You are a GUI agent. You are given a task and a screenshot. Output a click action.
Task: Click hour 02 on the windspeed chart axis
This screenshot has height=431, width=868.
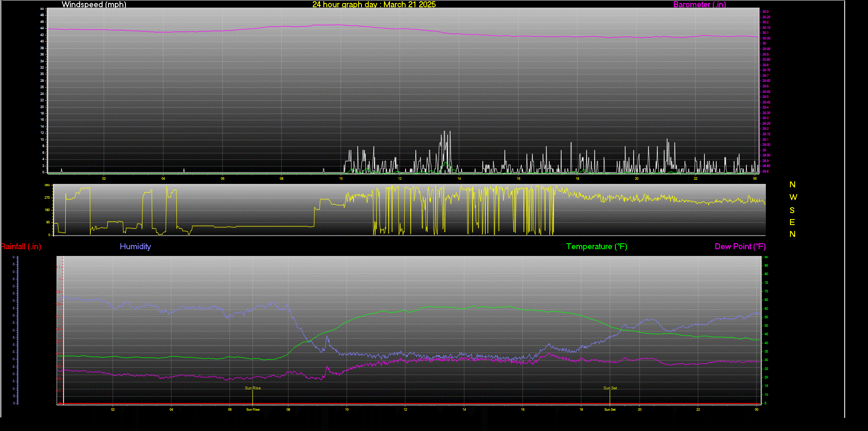point(104,178)
